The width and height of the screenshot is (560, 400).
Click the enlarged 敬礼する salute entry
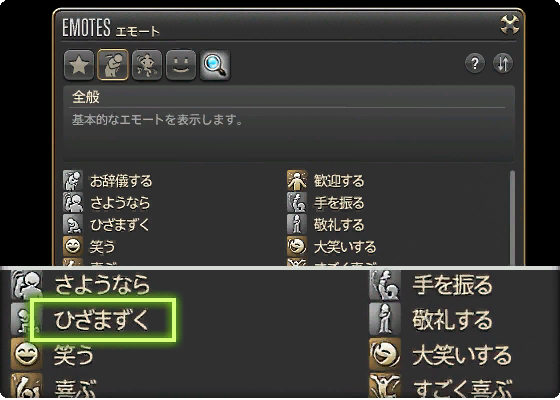click(452, 320)
